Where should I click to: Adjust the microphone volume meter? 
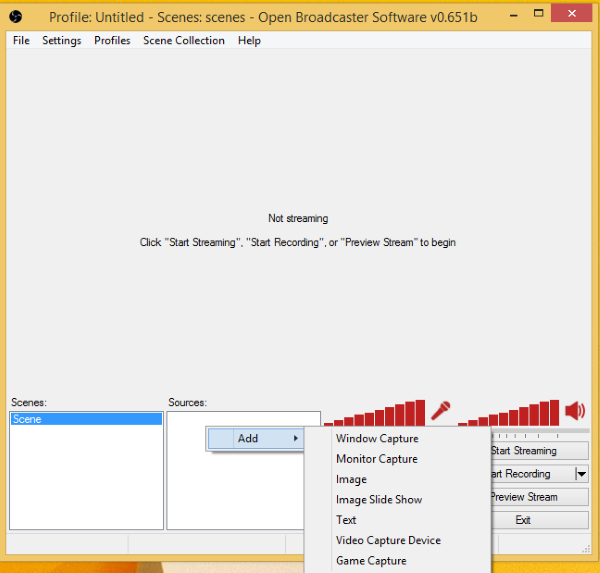tap(375, 414)
